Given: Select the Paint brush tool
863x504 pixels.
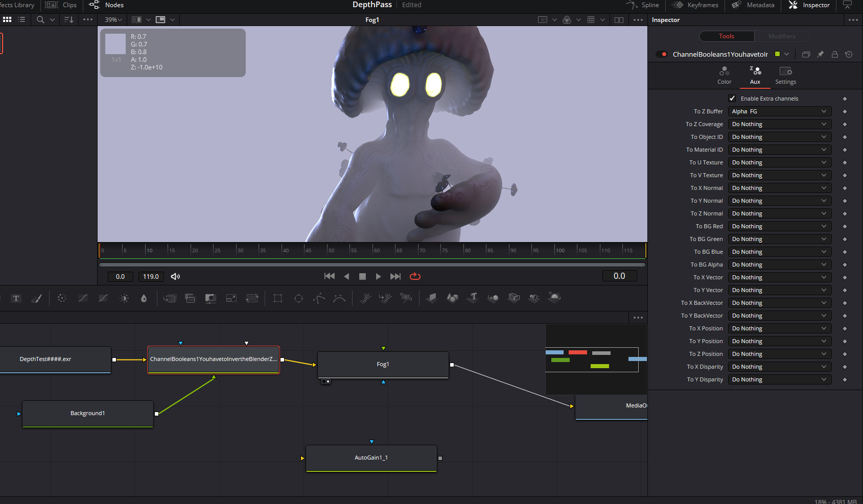Looking at the screenshot, I should click(36, 298).
